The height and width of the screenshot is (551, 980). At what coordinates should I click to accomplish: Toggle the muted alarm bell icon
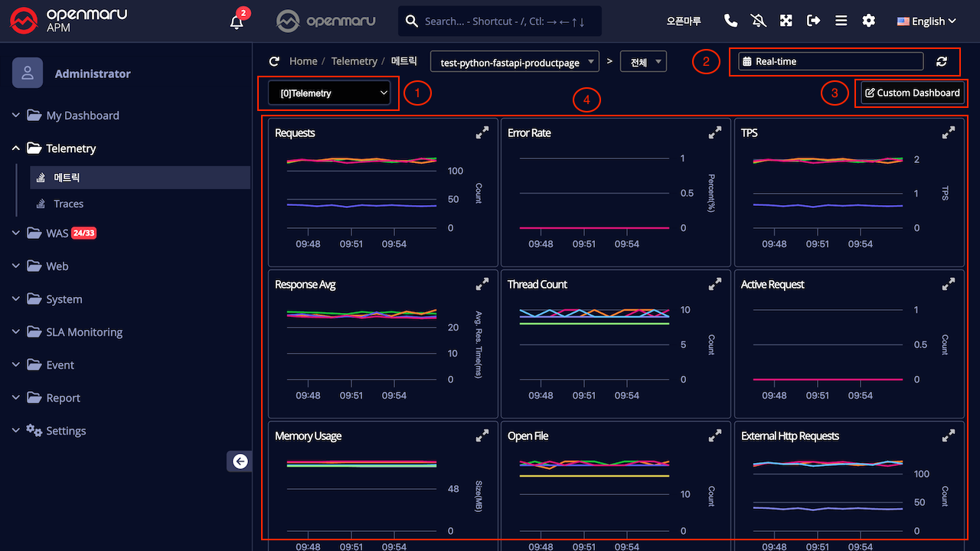[x=758, y=21]
